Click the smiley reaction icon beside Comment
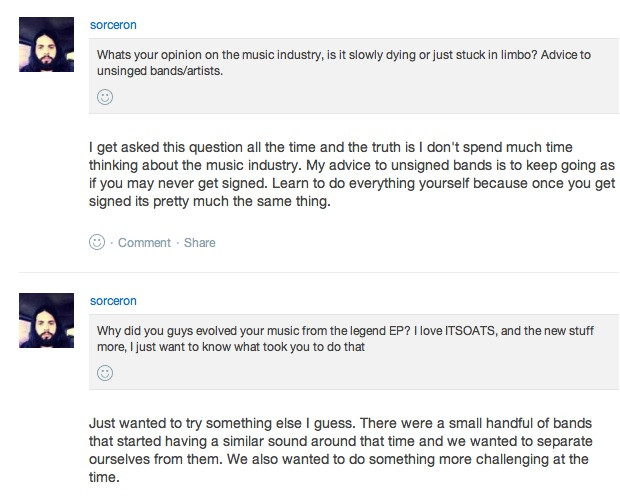The width and height of the screenshot is (620, 504). [x=97, y=242]
